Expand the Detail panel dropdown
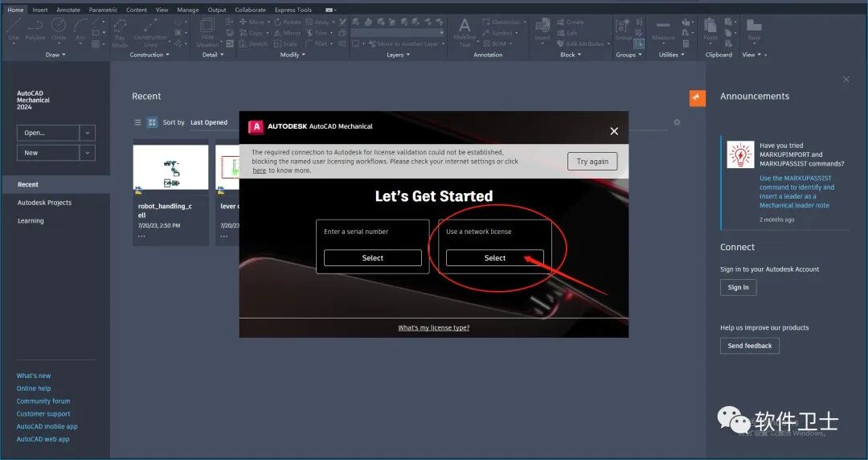 coord(213,55)
